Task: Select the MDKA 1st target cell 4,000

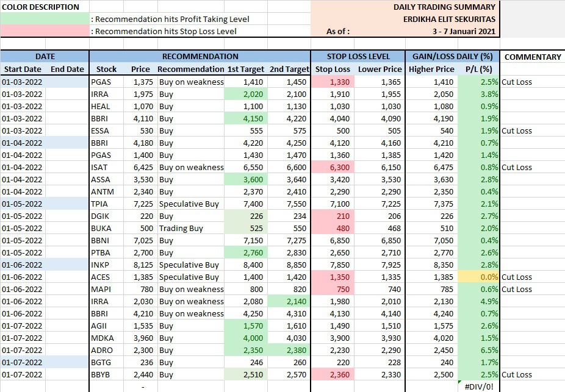Action: 245,338
